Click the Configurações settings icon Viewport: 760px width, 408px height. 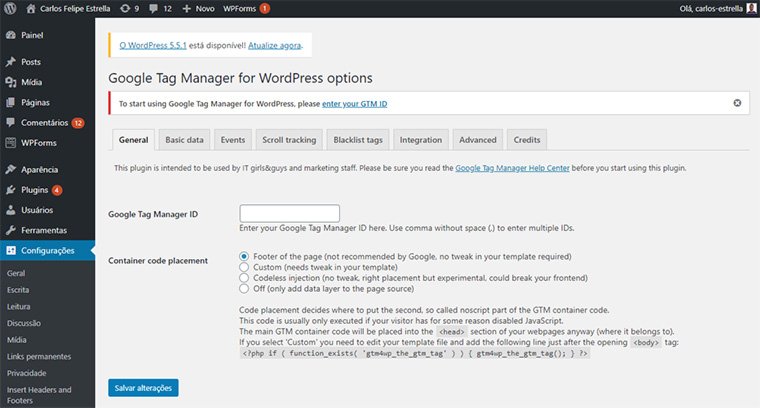11,251
